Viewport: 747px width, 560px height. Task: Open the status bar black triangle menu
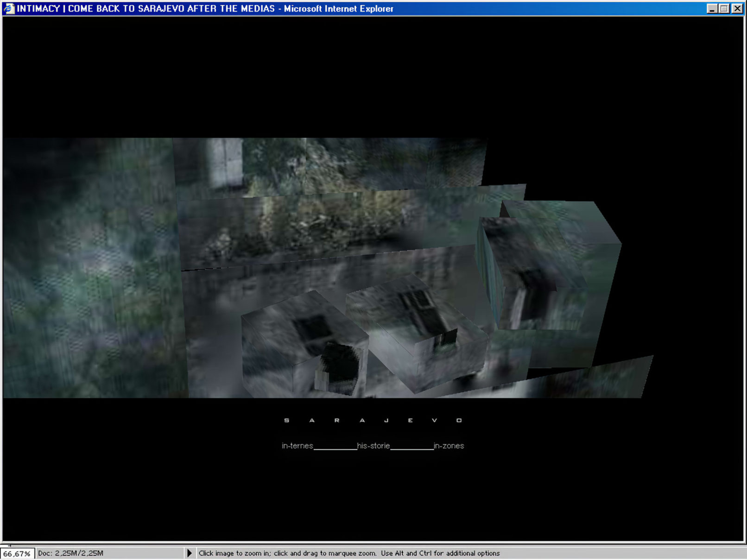click(189, 553)
